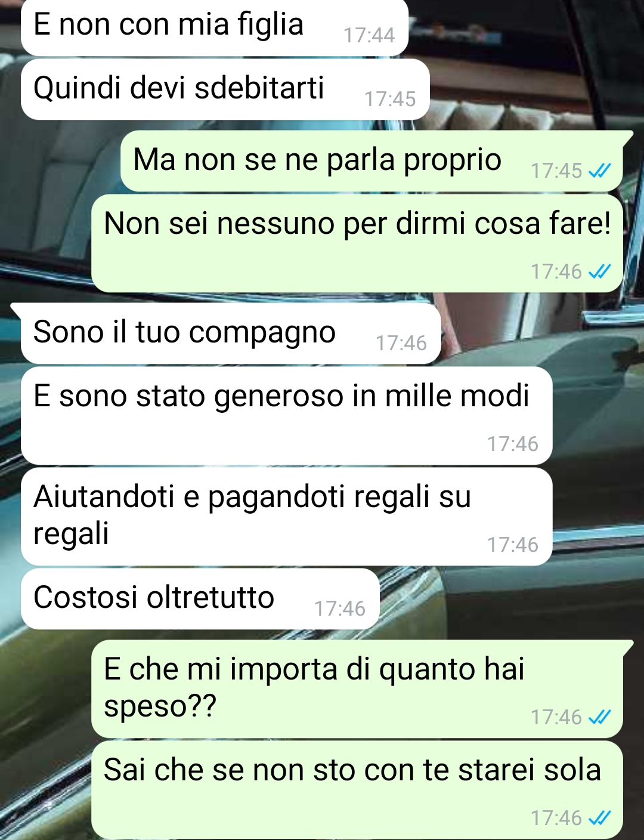Select 'Non sei nessuno per dirmi cosa fare!' bubble
This screenshot has height=840, width=644.
tap(357, 243)
